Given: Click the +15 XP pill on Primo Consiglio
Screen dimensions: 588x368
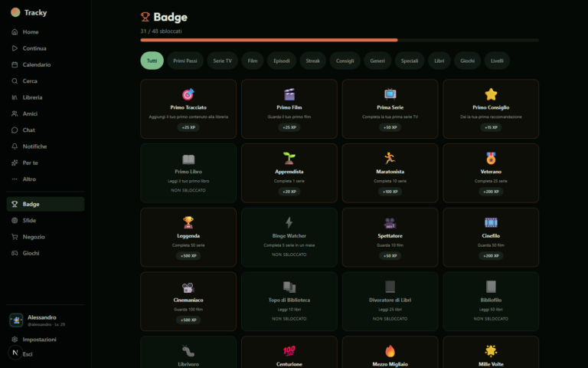Looking at the screenshot, I should [x=491, y=127].
